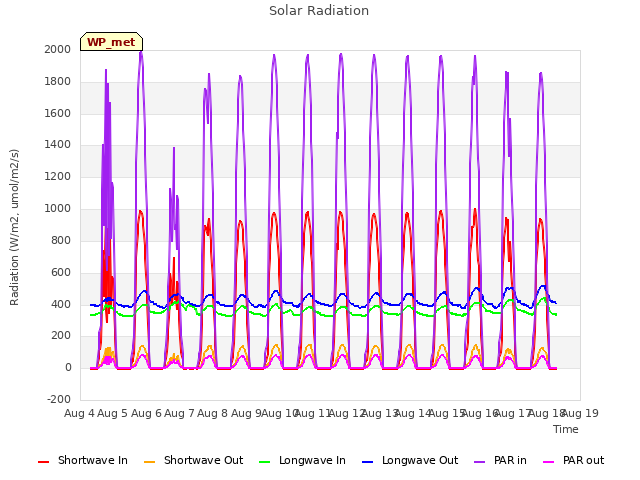Click the WP_met annotation label

pos(111,42)
